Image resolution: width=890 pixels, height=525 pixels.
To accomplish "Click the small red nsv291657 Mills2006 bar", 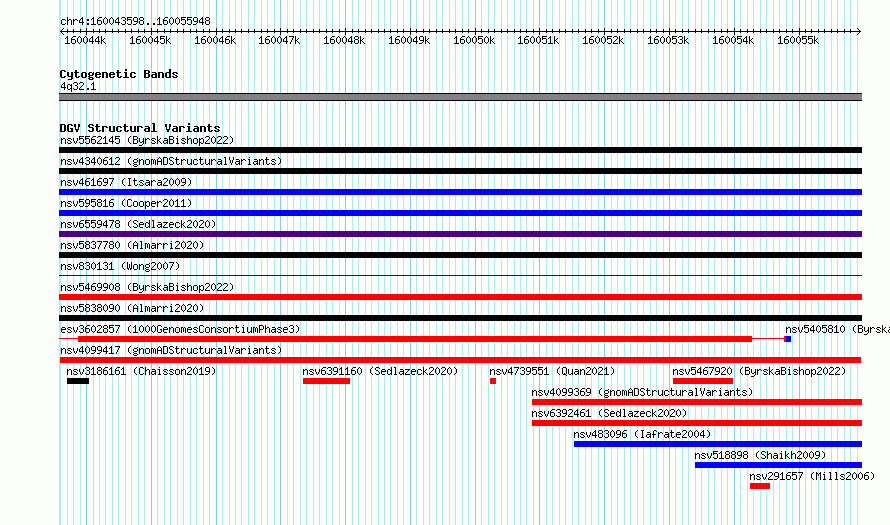I will [760, 486].
